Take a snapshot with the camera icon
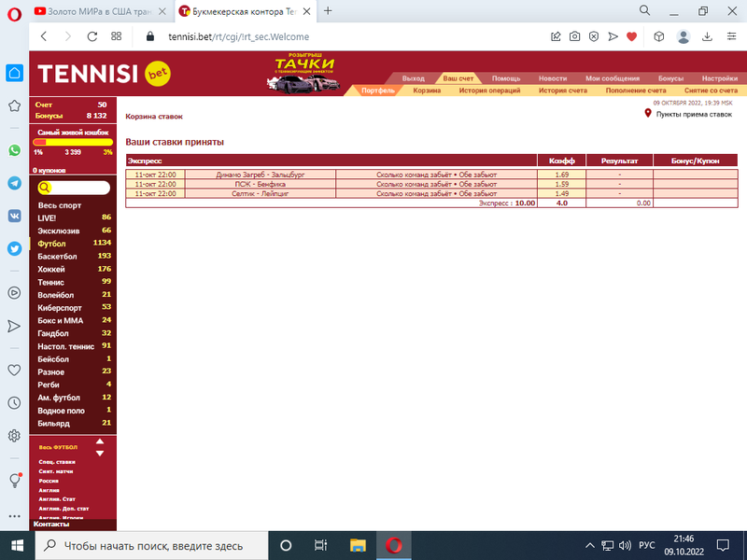Image resolution: width=747 pixels, height=560 pixels. (575, 36)
